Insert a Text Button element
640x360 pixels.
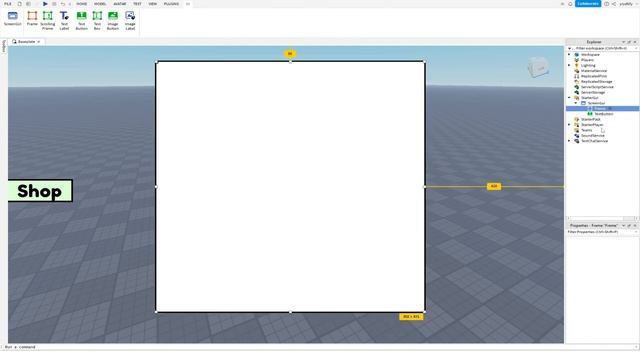tap(81, 20)
